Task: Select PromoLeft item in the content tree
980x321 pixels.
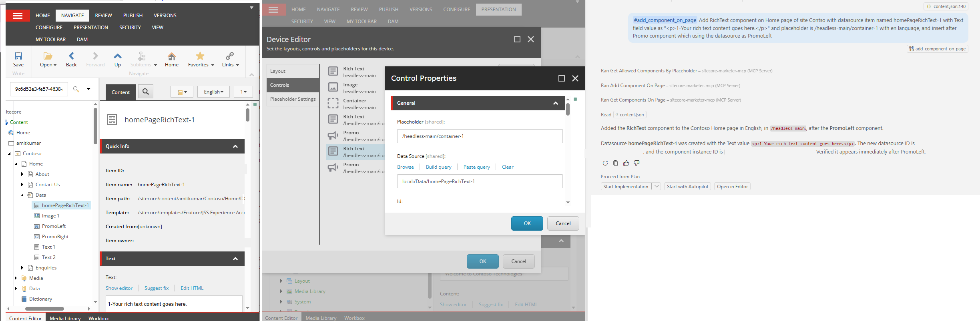Action: point(54,226)
